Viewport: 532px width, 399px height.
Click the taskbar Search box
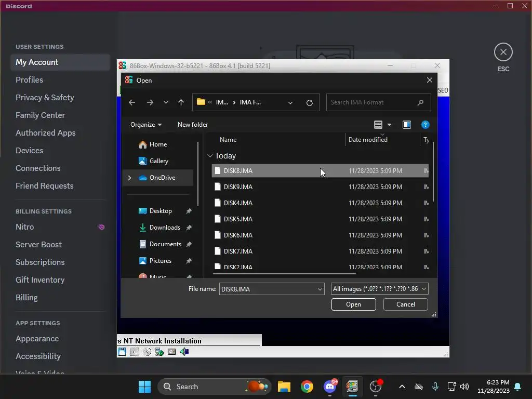[x=214, y=387]
